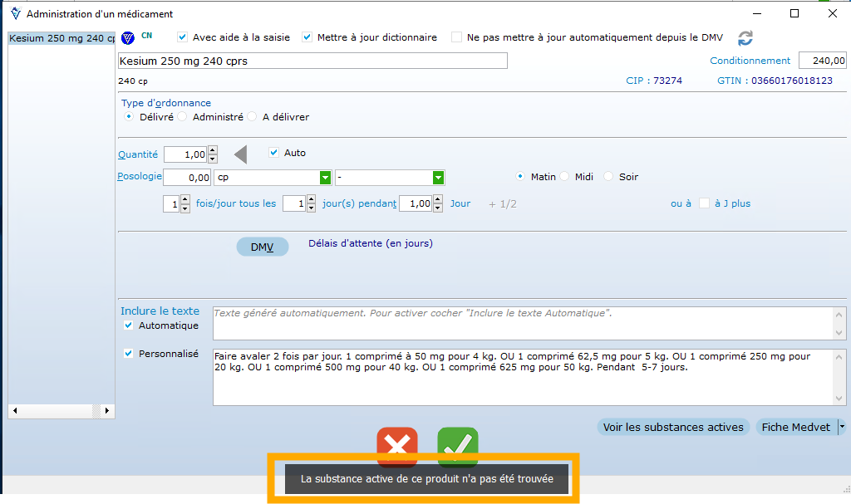Click the Délais d'attente (en jours) label
This screenshot has height=504, width=851.
[371, 243]
